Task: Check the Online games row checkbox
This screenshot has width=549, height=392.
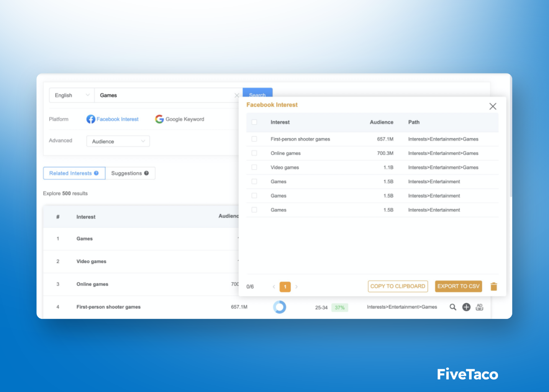Action: 254,153
